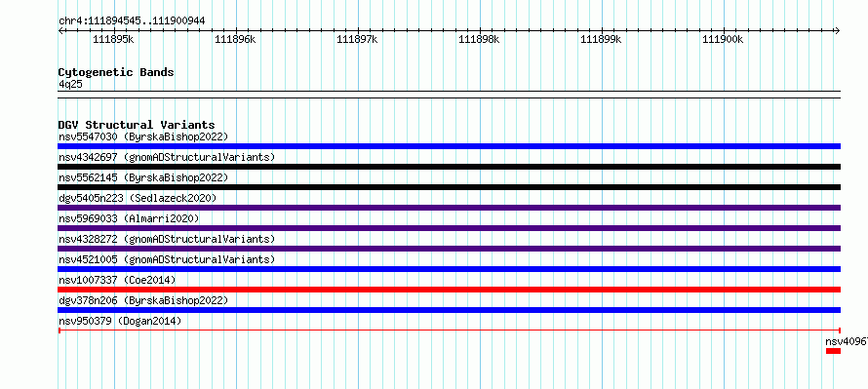Viewport: 868px width, 389px height.
Task: Click the ruler's left arrowhead
Action: [x=60, y=30]
